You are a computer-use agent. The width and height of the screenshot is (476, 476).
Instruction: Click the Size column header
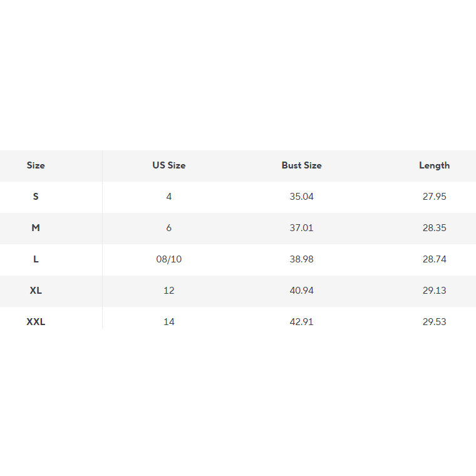coord(36,165)
